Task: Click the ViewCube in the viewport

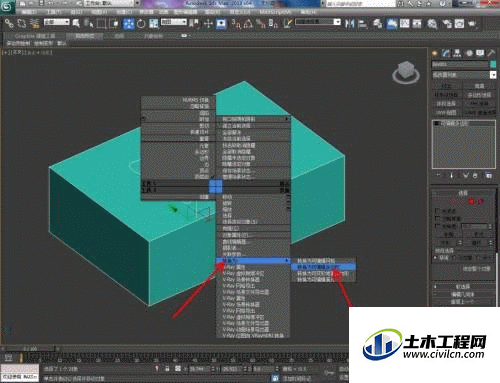Action: [x=406, y=72]
